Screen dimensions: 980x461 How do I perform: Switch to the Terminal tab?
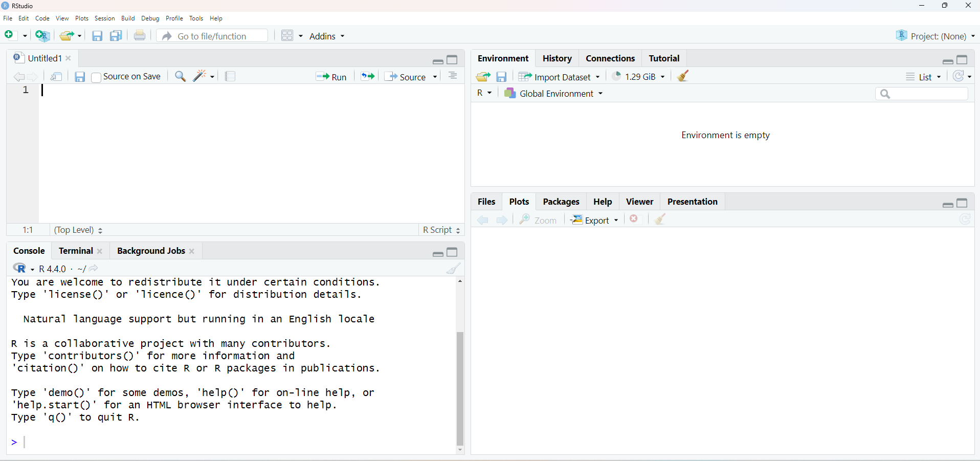76,251
